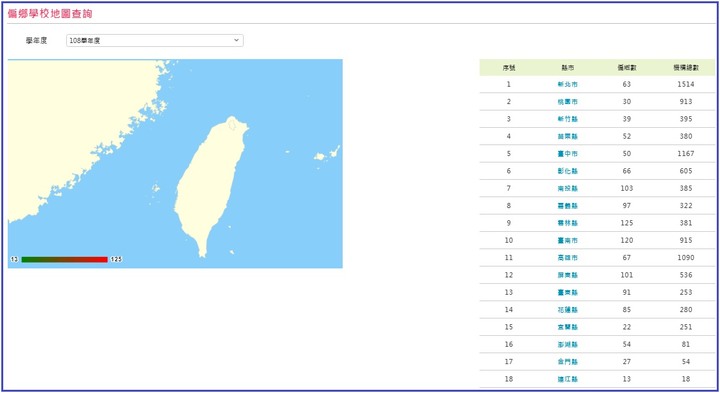View the 南投縣 entry link
The image size is (720, 393).
(x=568, y=188)
